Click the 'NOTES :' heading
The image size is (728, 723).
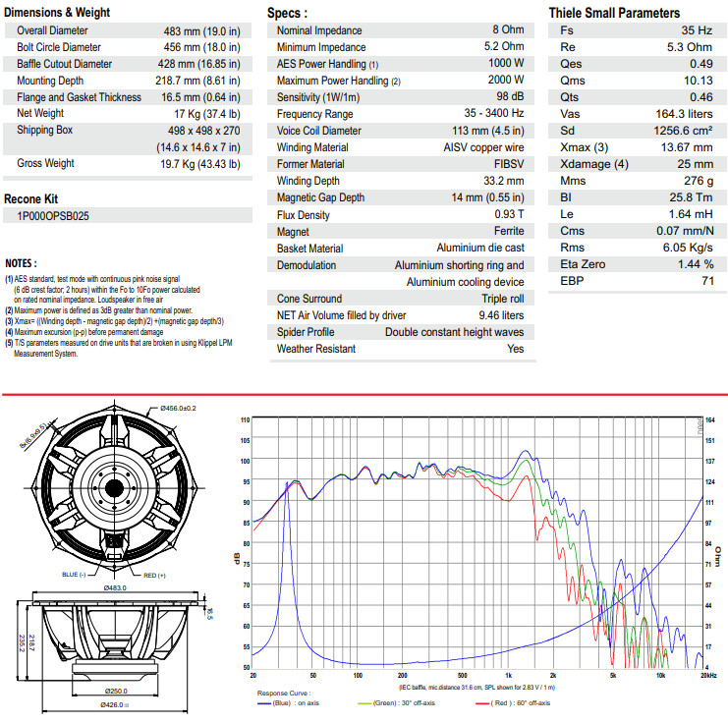(21, 263)
